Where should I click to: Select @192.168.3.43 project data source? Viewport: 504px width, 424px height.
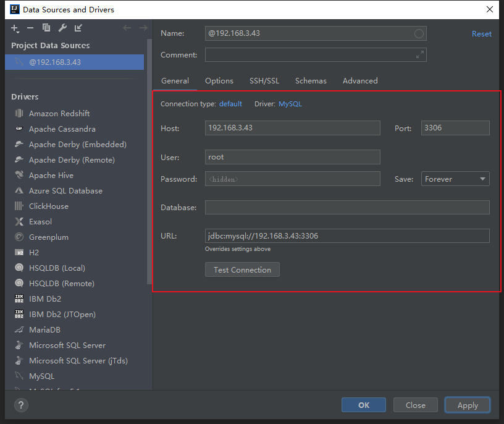click(74, 62)
